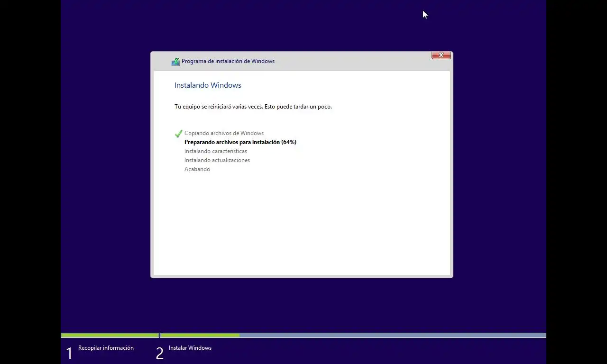The height and width of the screenshot is (364, 607).
Task: Select the 'Instalando actualizaciones' step
Action: point(217,160)
